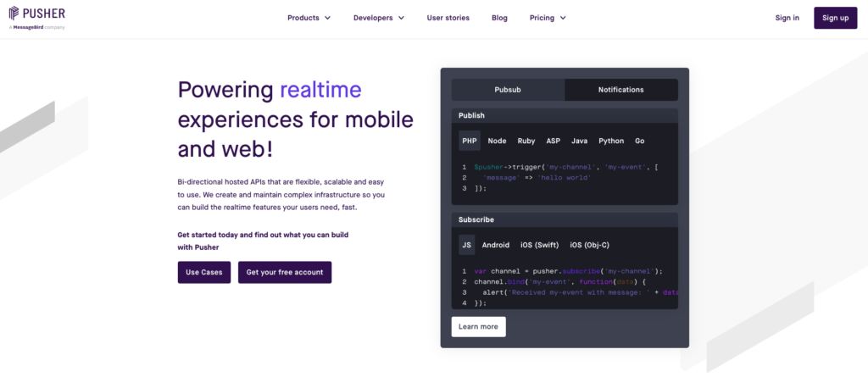868x377 pixels.
Task: Click the pusher.subscribe code line
Action: [569, 271]
